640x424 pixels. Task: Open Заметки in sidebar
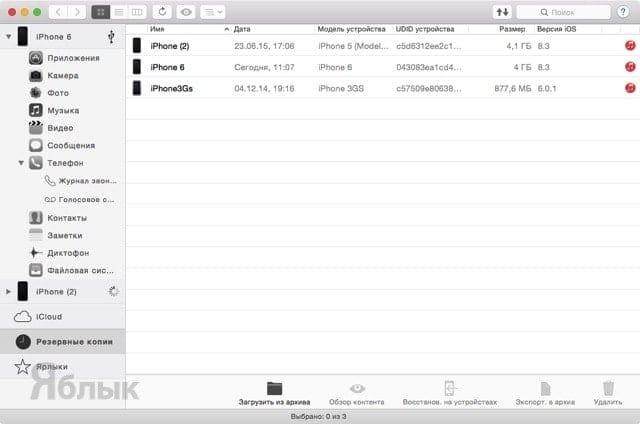click(x=64, y=235)
